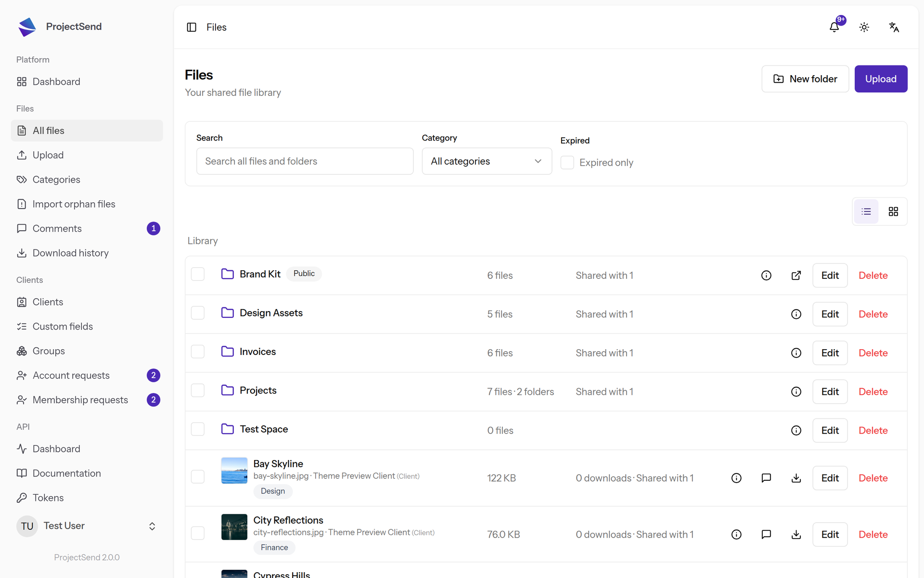Delete the Test Space folder

[x=873, y=431]
